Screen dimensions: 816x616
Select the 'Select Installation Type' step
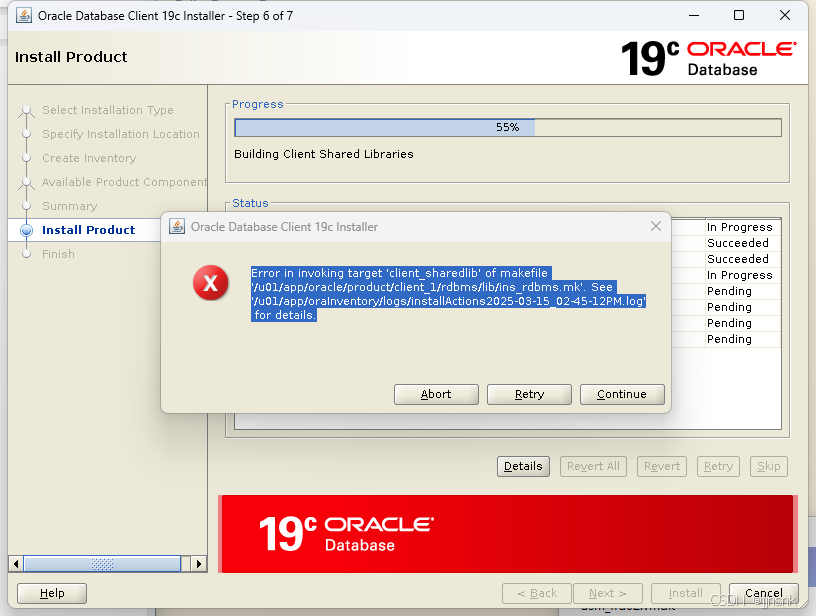click(x=108, y=110)
